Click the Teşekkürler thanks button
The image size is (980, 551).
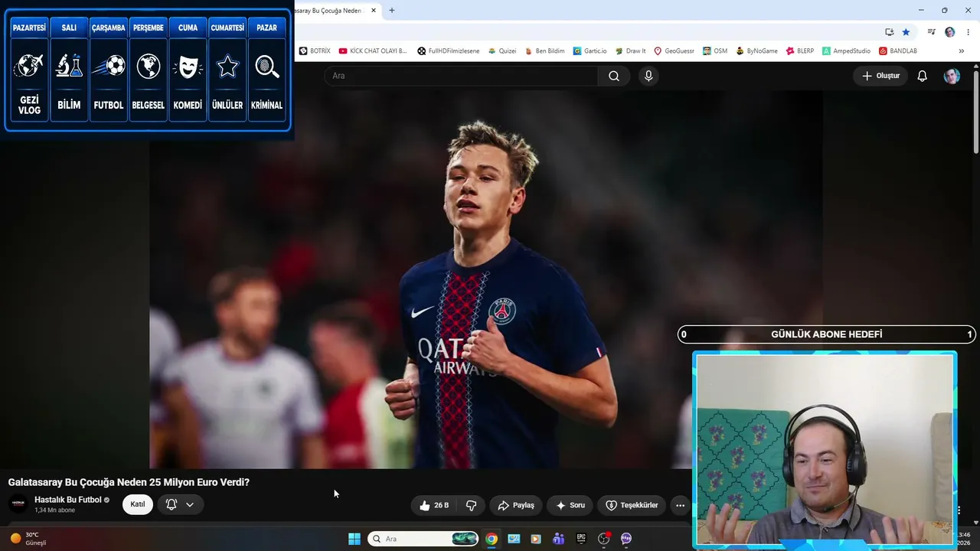tap(632, 505)
